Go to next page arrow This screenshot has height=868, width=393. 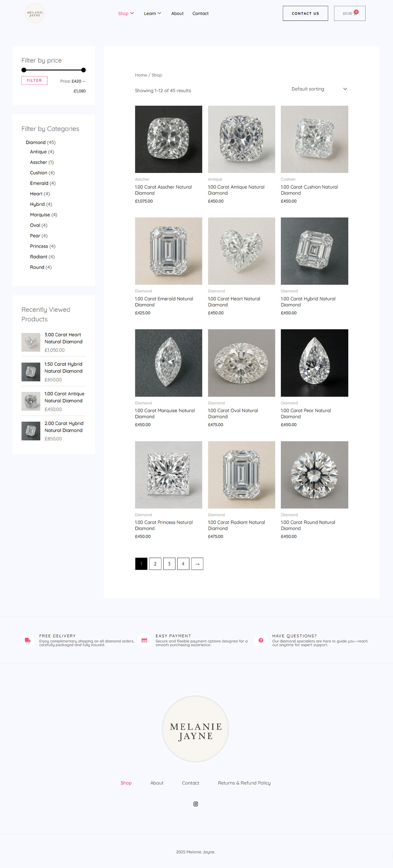197,564
